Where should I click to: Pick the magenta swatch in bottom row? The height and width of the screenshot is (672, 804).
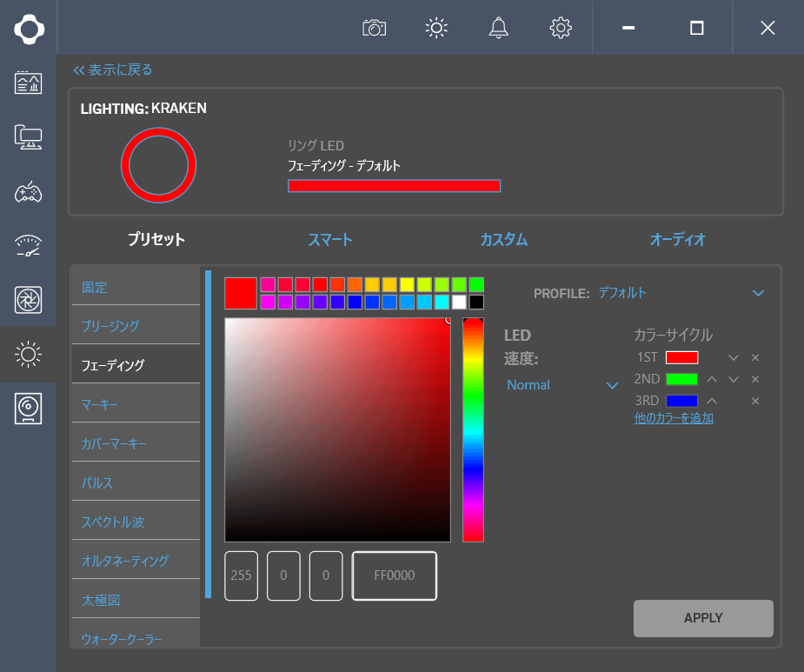[268, 302]
